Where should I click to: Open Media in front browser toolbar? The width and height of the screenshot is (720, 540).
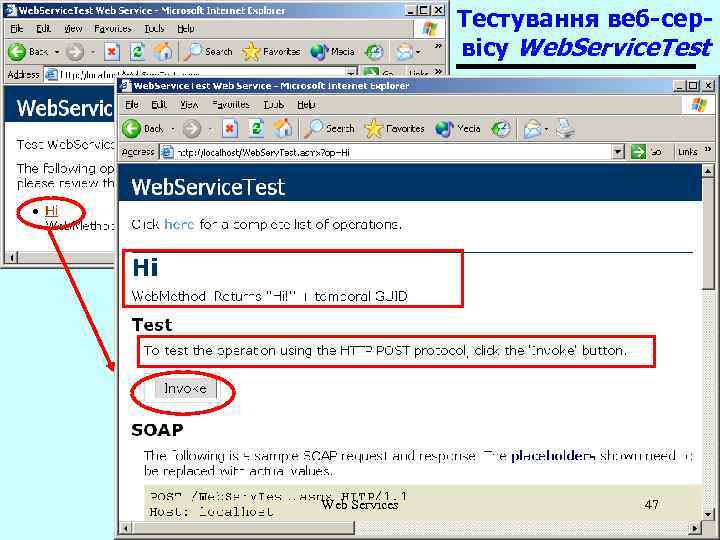(457, 129)
